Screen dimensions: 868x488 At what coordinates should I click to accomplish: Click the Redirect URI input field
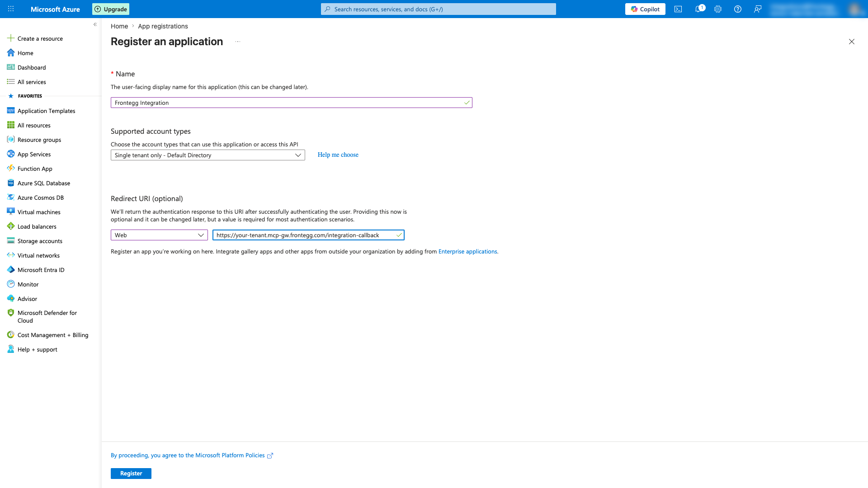308,235
